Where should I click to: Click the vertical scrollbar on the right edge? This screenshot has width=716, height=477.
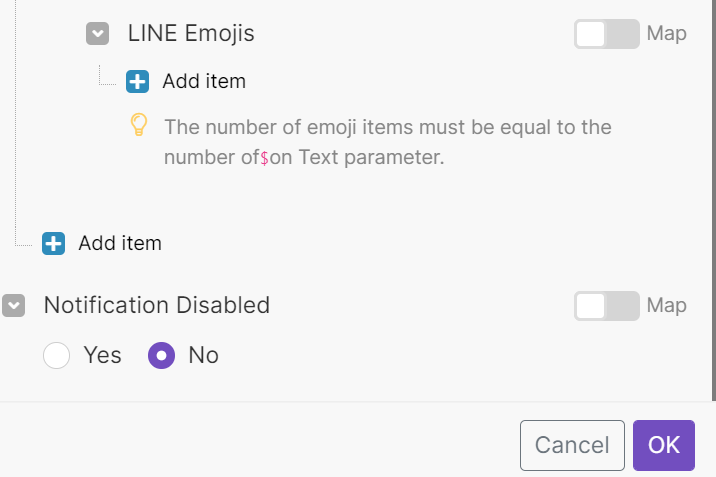coord(714,200)
